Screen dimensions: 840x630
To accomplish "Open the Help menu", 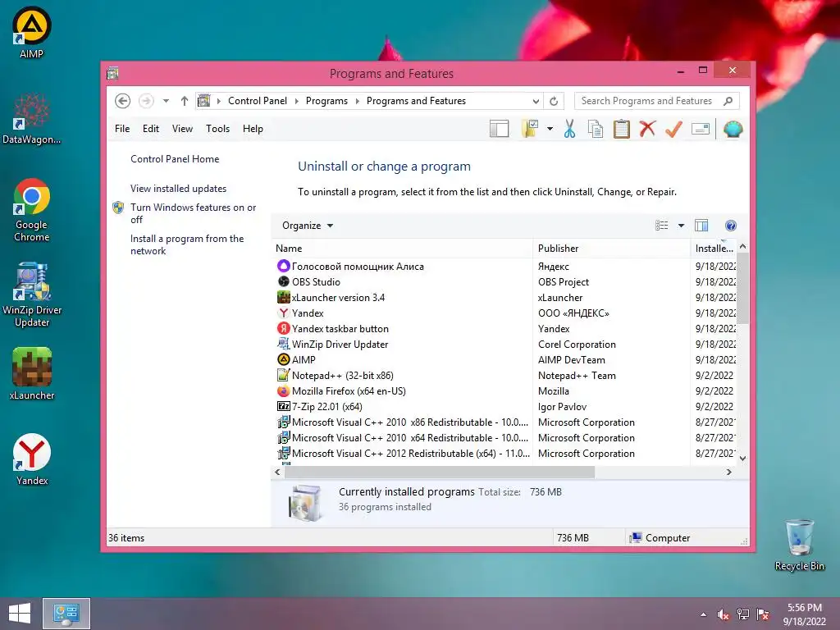I will pyautogui.click(x=253, y=129).
